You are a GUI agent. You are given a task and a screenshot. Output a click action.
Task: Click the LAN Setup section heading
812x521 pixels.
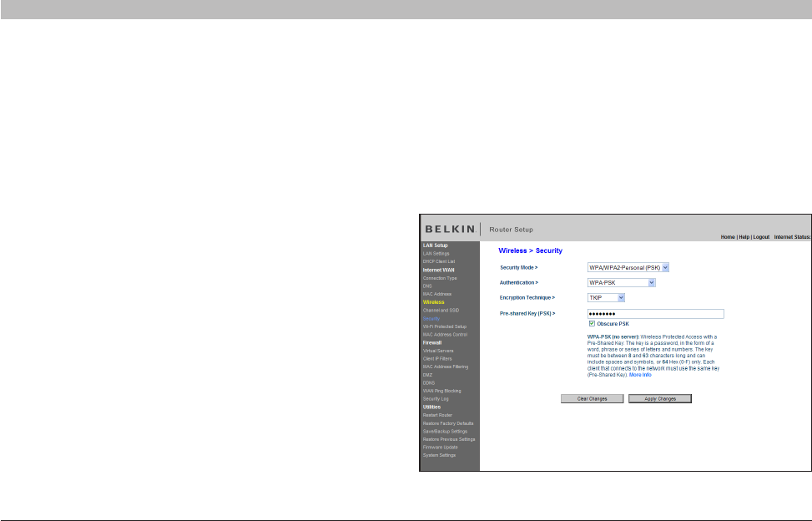coord(435,245)
